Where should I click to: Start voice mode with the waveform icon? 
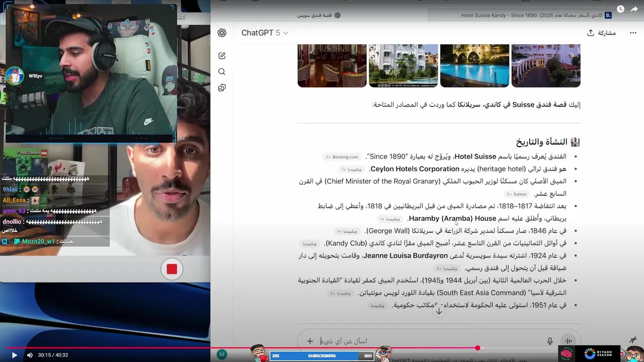(569, 341)
